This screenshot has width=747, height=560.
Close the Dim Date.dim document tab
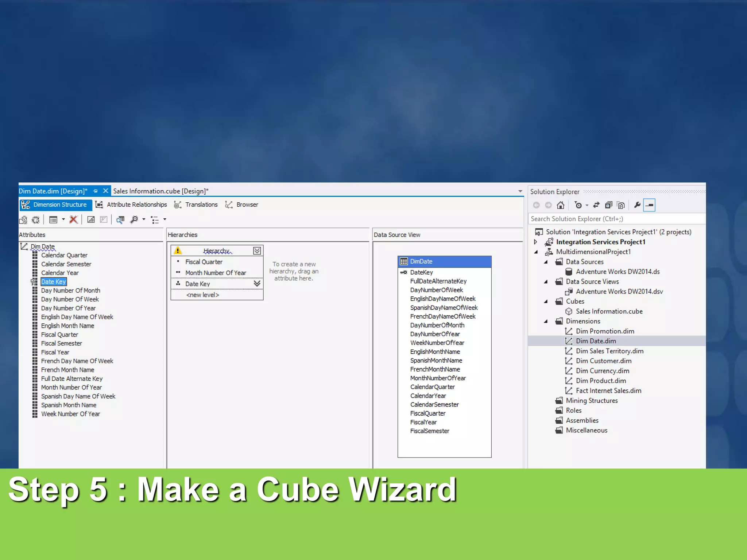tap(105, 191)
